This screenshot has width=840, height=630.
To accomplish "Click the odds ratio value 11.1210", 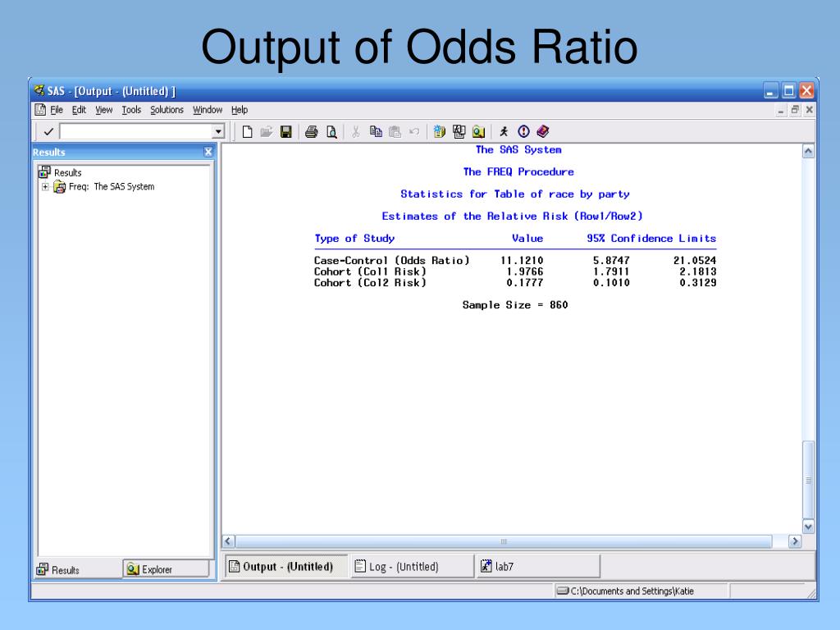I will click(522, 260).
